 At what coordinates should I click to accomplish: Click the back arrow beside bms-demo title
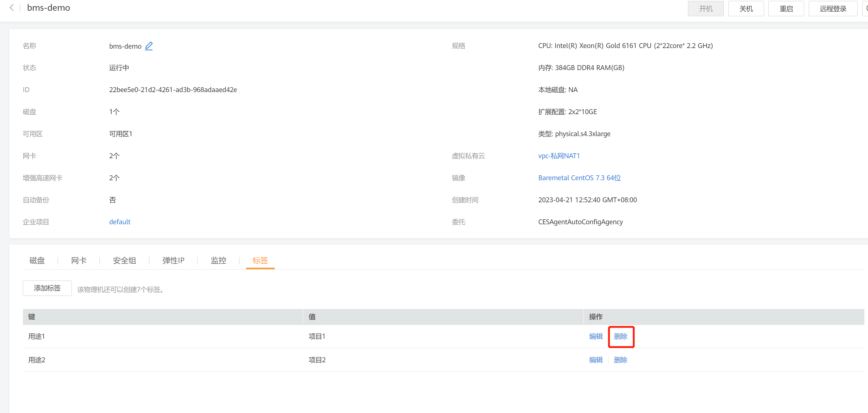(x=12, y=8)
